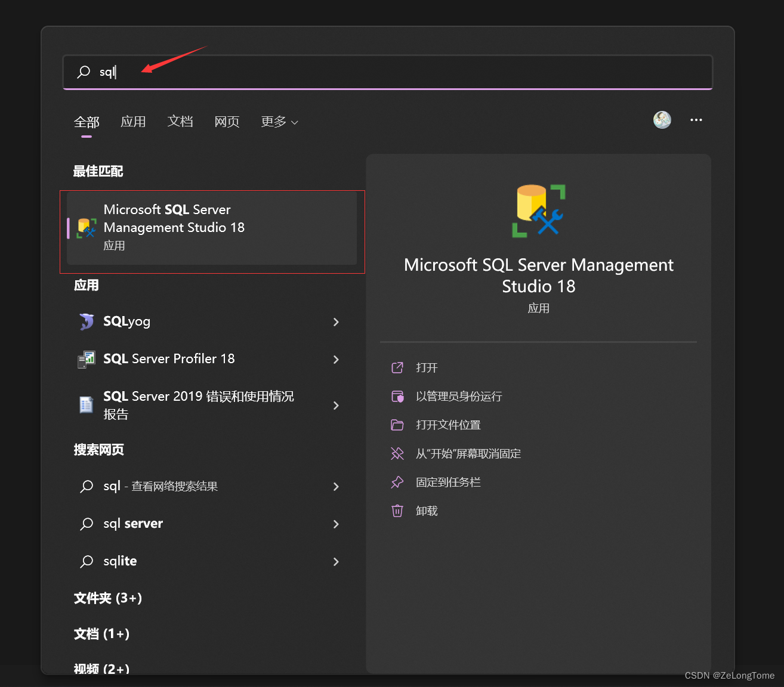The height and width of the screenshot is (687, 784).
Task: Click search icon beside sqlite
Action: (x=87, y=562)
